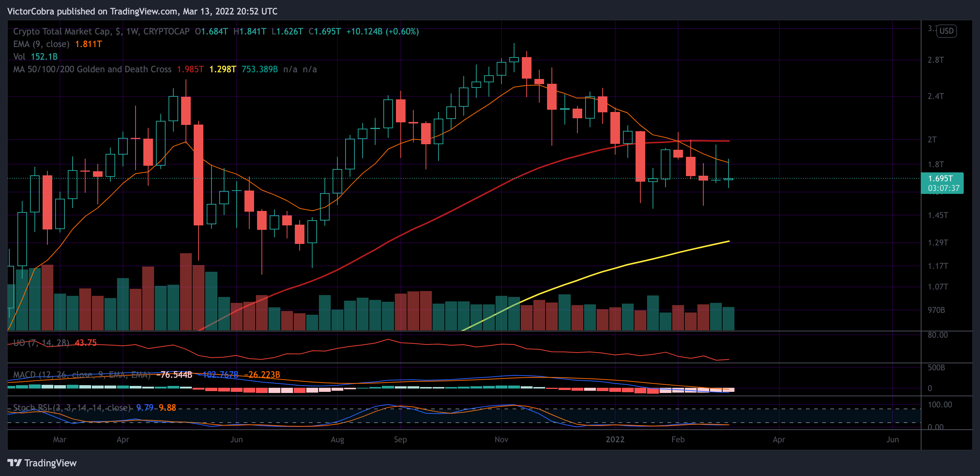
Task: Click the USD currency button
Action: 946,31
